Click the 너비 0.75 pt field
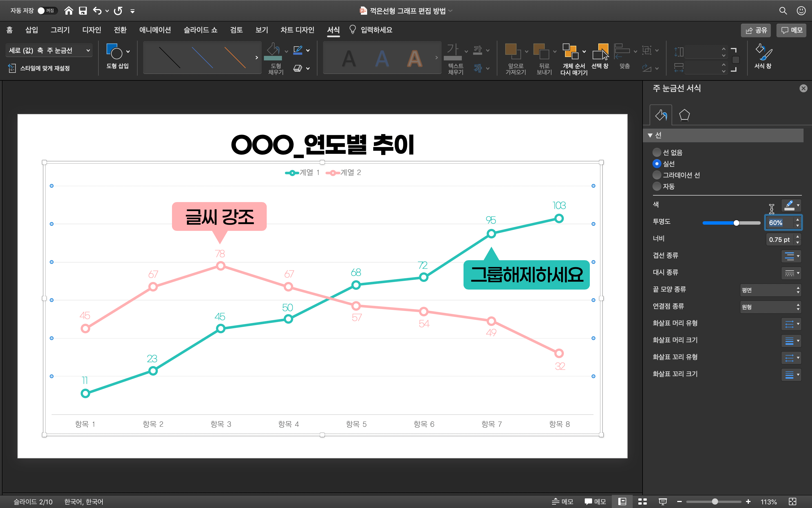This screenshot has height=508, width=812. (x=780, y=240)
